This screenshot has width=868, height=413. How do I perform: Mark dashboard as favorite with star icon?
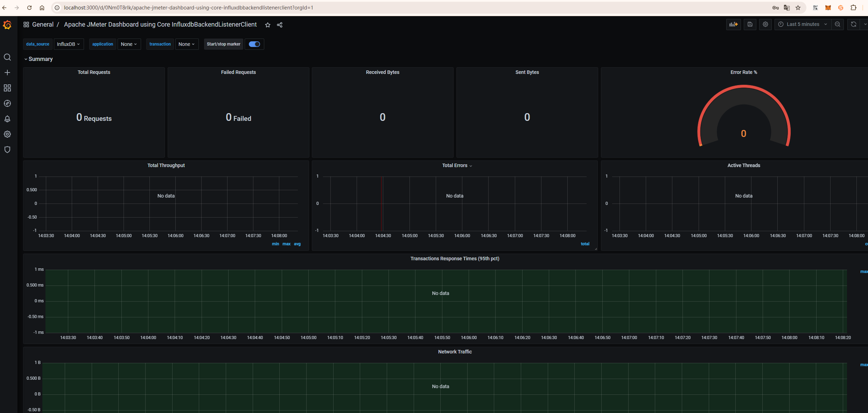(x=268, y=25)
